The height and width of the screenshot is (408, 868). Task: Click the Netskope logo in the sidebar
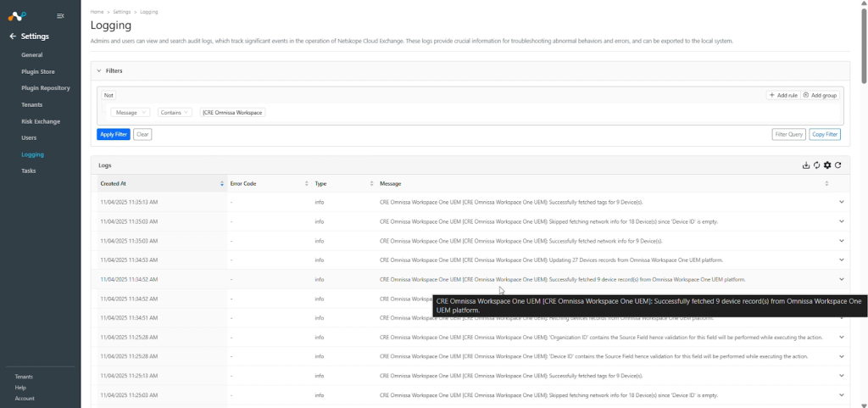(17, 16)
